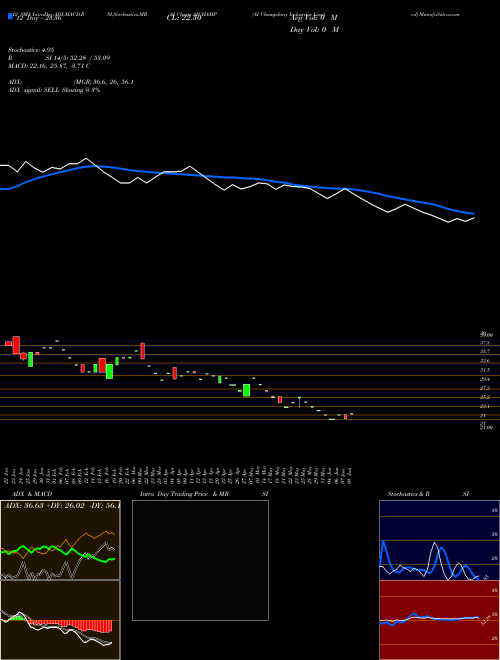Viewport: 500px width, 660px height.
Task: Click the 33.6 price axis label
Action: click(486, 361)
